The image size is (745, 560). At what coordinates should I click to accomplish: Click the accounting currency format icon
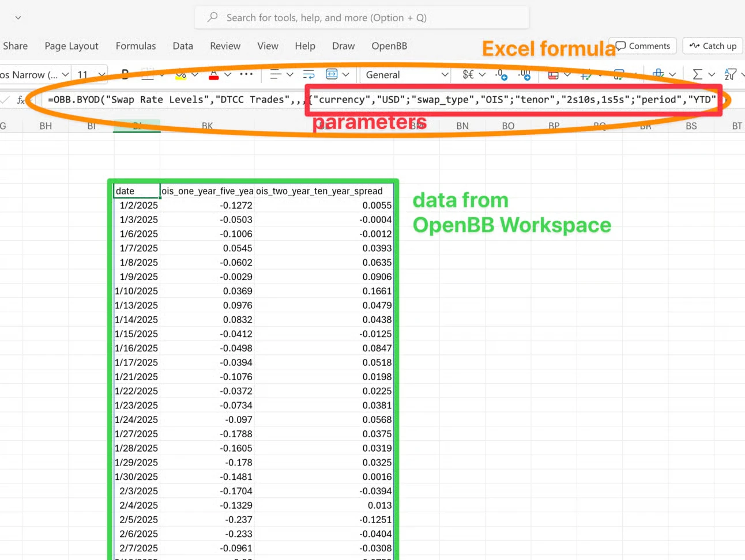pyautogui.click(x=468, y=74)
